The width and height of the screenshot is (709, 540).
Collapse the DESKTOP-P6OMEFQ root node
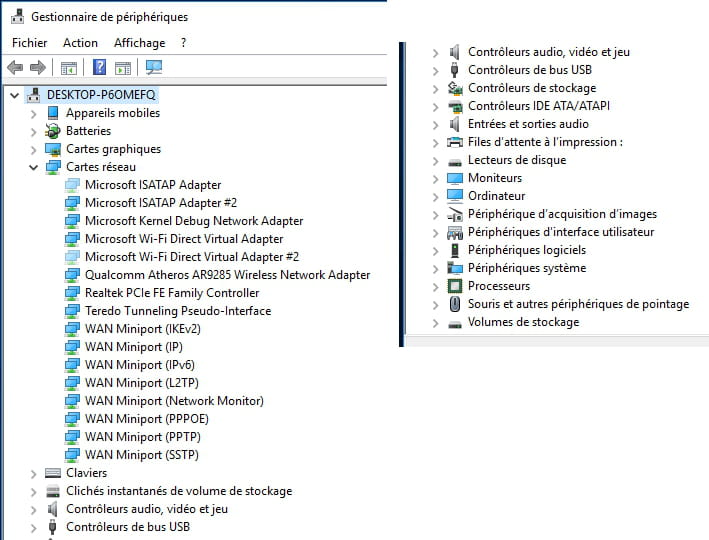coord(14,95)
